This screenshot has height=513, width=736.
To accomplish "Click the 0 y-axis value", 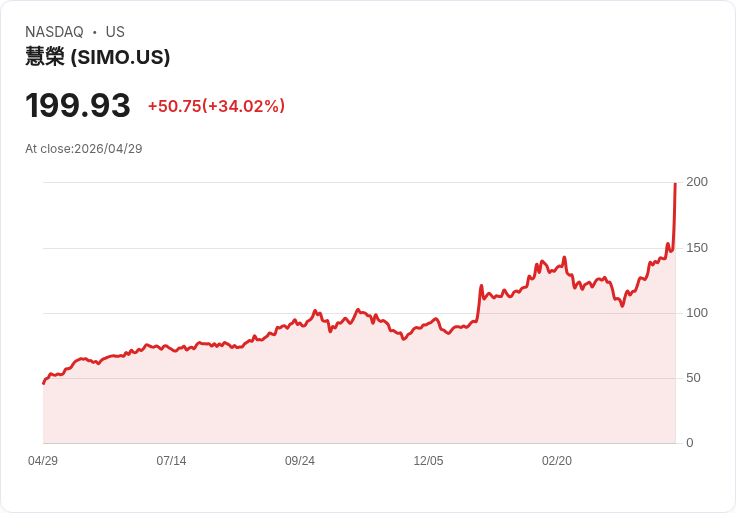I will [690, 443].
